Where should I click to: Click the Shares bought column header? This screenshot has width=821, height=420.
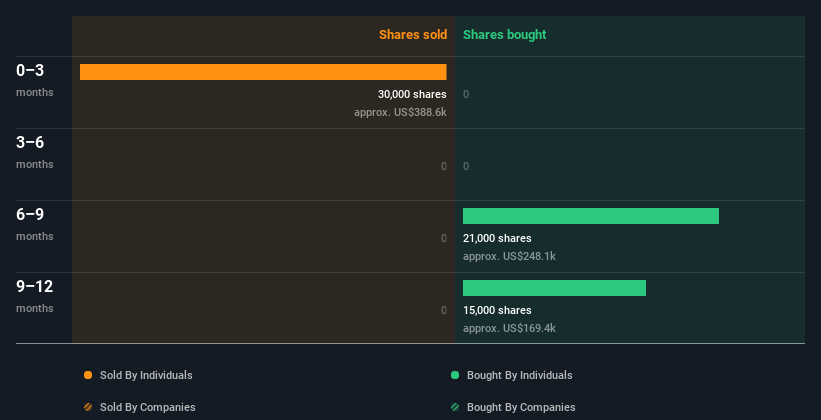[505, 35]
